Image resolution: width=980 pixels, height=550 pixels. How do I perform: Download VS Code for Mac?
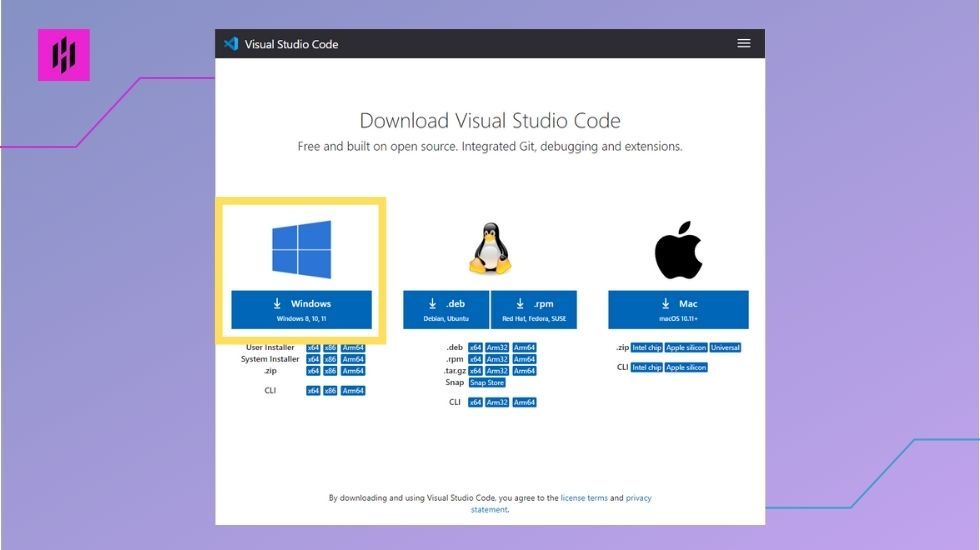(678, 309)
